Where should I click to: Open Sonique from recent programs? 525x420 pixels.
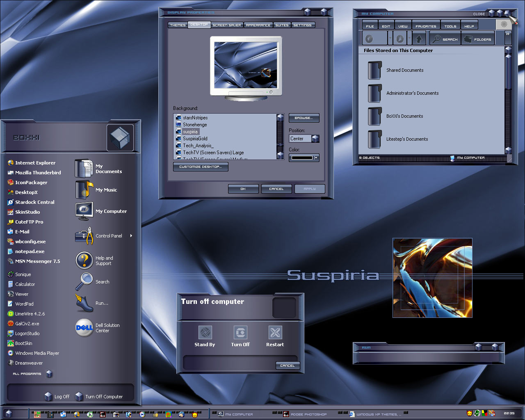[x=19, y=274]
